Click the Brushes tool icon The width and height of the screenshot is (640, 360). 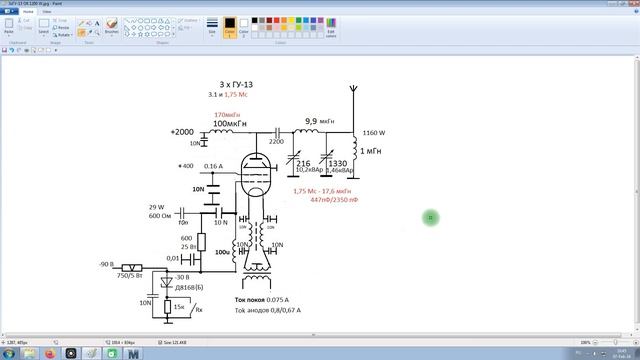111,24
